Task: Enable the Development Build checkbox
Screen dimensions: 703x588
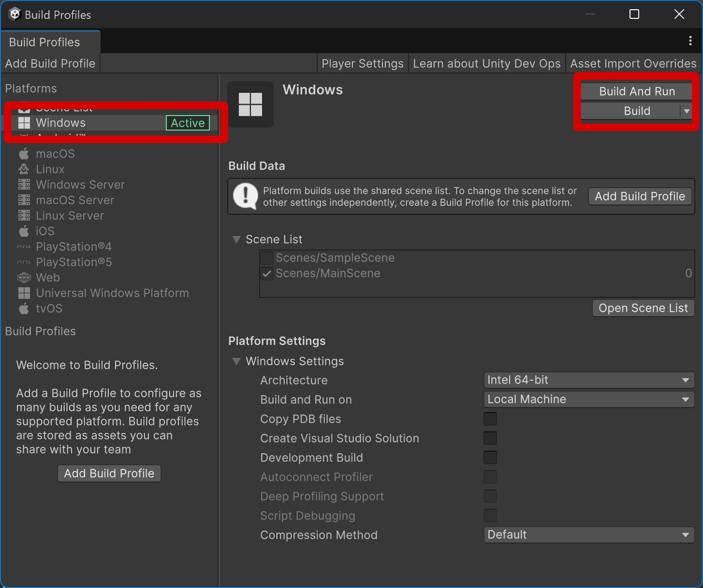Action: [490, 457]
